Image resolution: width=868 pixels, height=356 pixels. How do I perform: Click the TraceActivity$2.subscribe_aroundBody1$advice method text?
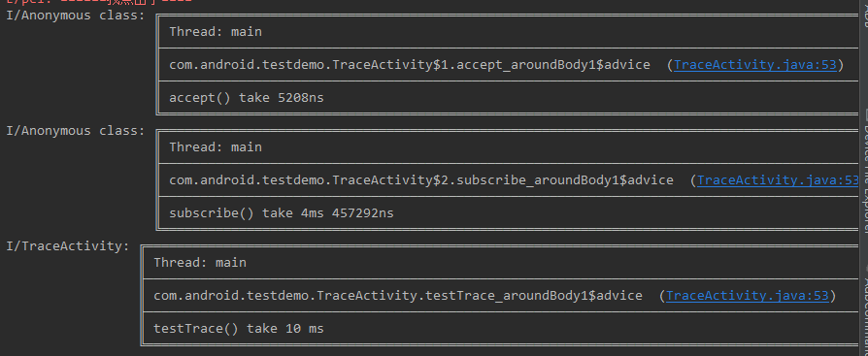pos(421,180)
